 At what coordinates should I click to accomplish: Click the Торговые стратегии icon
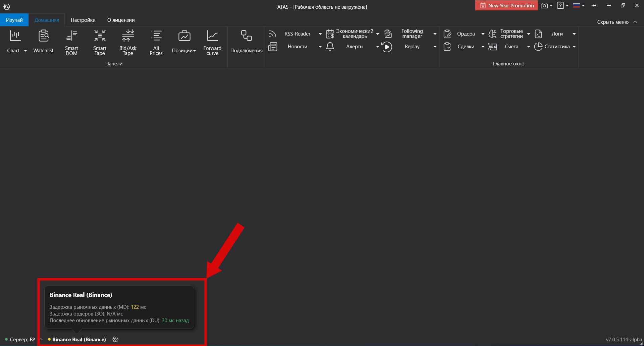pos(492,34)
